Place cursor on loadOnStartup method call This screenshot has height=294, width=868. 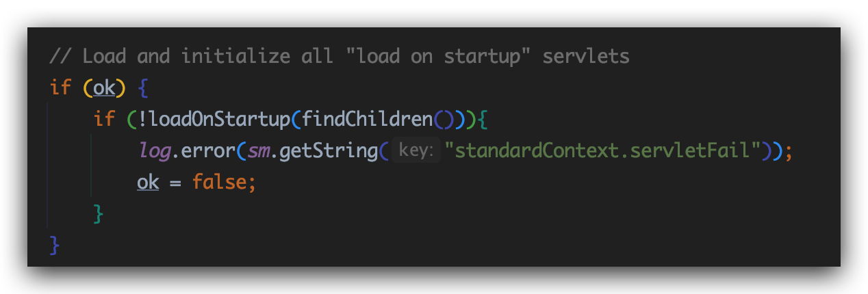click(x=219, y=120)
